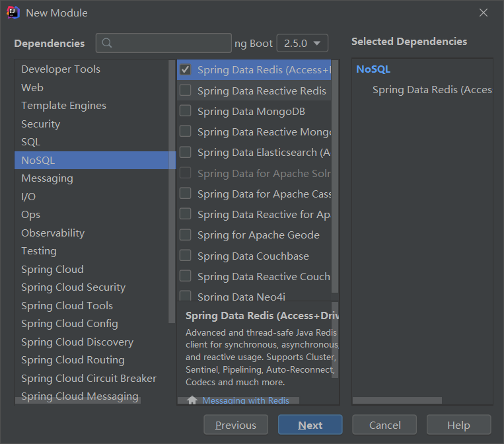Open the Spring Boot version dropdown

click(303, 43)
